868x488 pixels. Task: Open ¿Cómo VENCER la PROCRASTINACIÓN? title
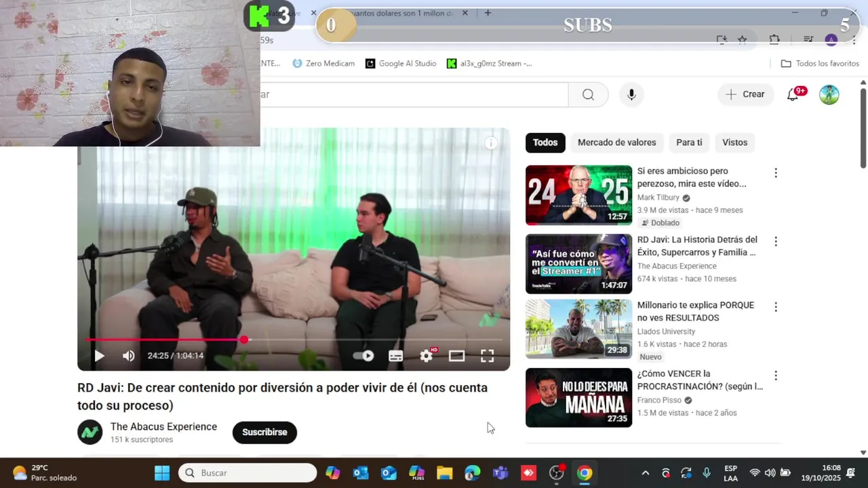click(x=700, y=380)
